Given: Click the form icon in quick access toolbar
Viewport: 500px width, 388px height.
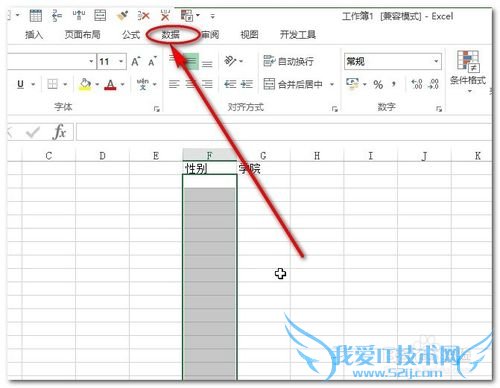Looking at the screenshot, I should (x=100, y=16).
